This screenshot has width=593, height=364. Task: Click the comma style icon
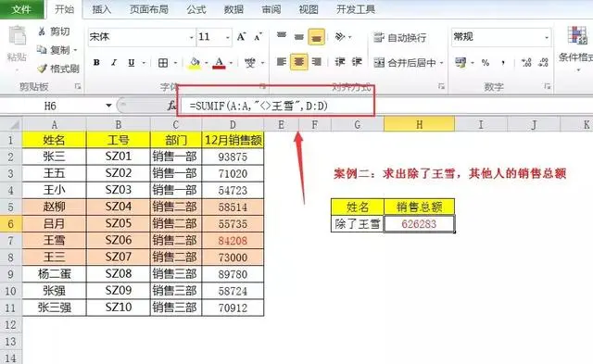(503, 63)
